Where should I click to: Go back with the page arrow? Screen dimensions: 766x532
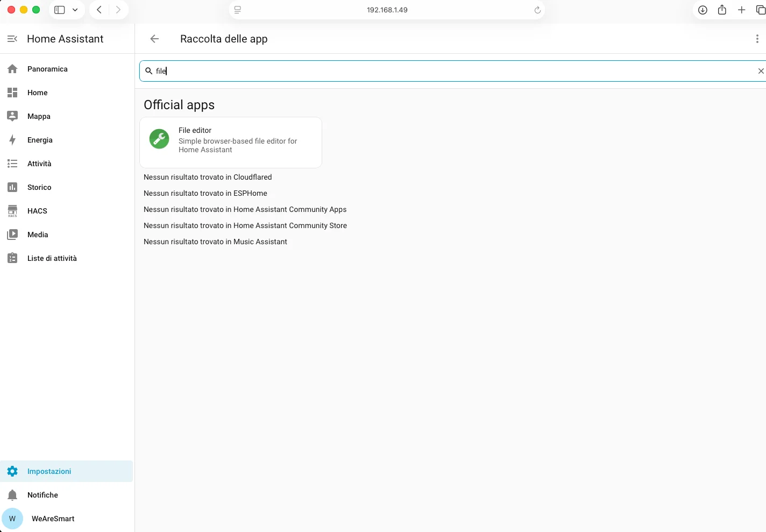click(x=154, y=39)
